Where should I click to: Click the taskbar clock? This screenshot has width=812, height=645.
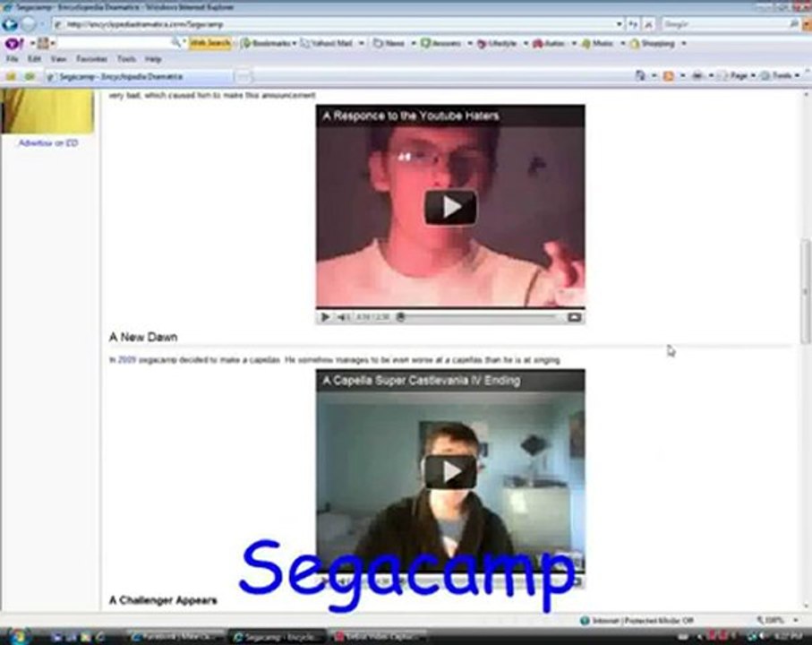tap(789, 636)
